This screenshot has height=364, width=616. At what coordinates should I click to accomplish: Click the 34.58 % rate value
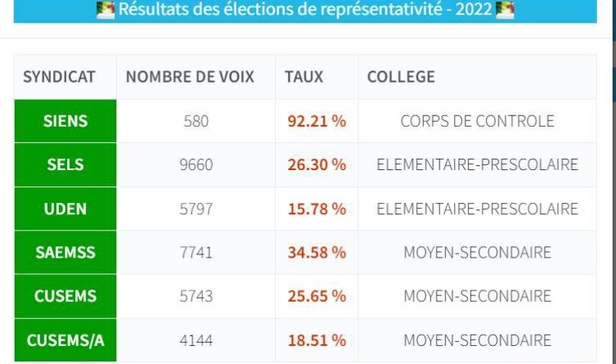tap(317, 253)
